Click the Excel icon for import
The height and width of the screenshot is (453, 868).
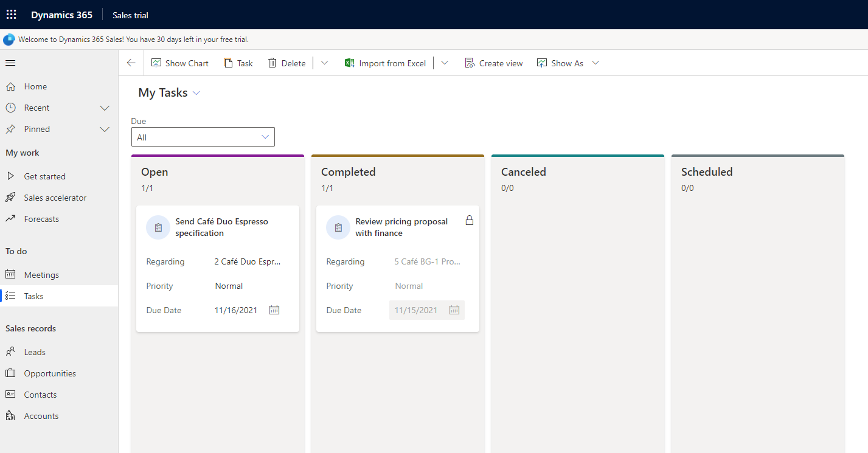[x=350, y=63]
